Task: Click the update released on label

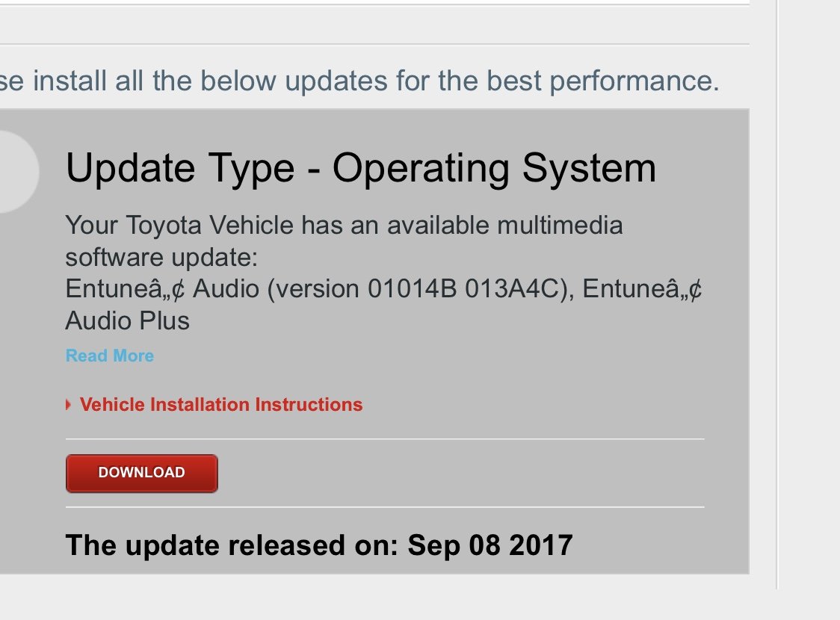Action: tap(232, 545)
